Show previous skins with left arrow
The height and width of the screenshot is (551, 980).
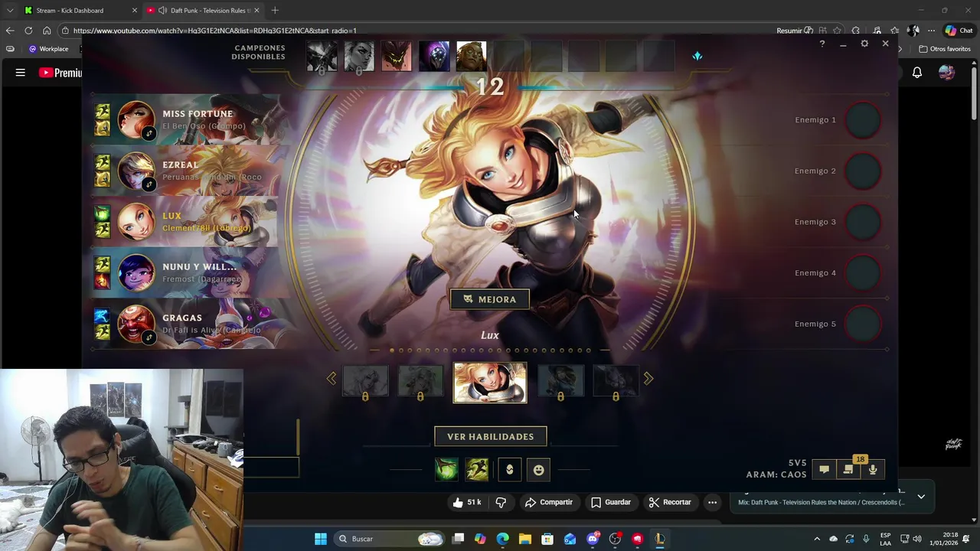332,378
